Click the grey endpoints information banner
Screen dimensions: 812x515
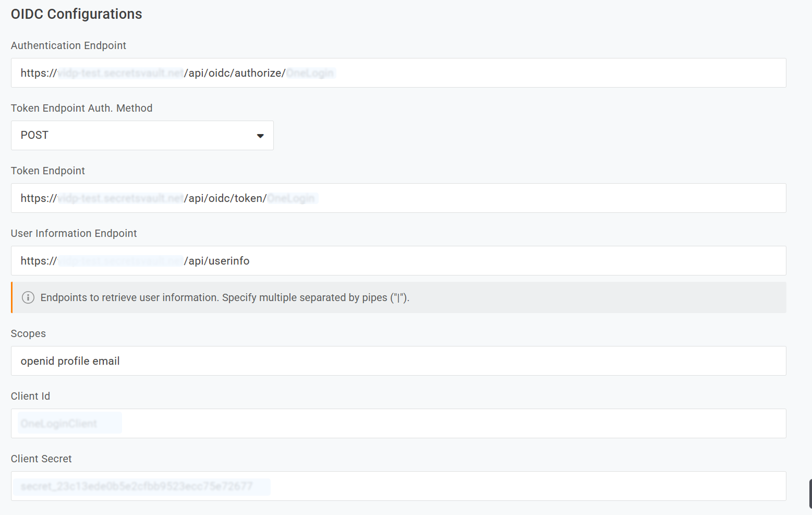pos(398,297)
